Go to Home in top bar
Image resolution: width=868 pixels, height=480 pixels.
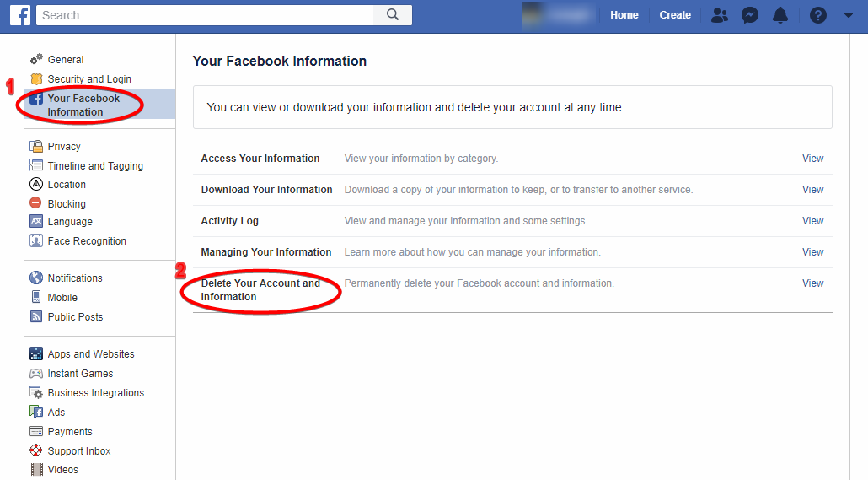(624, 15)
